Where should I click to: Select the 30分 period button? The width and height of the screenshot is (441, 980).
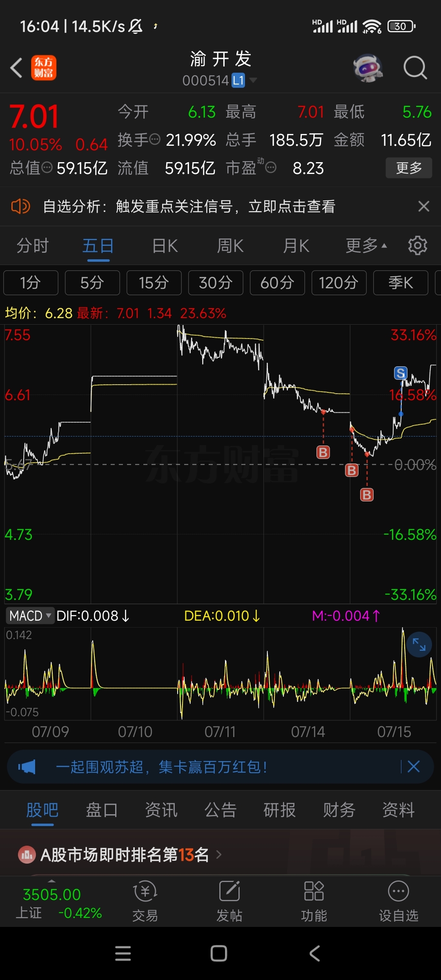coord(216,283)
